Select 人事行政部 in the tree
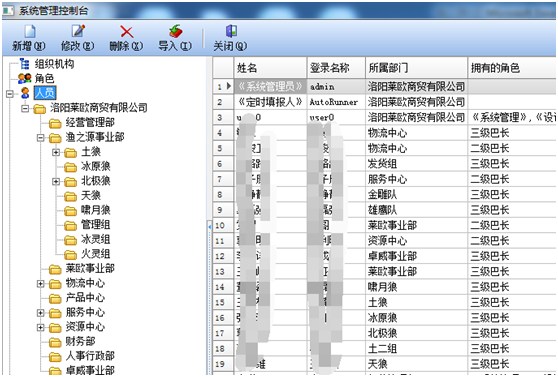Image resolution: width=558 pixels, height=377 pixels. tap(90, 356)
